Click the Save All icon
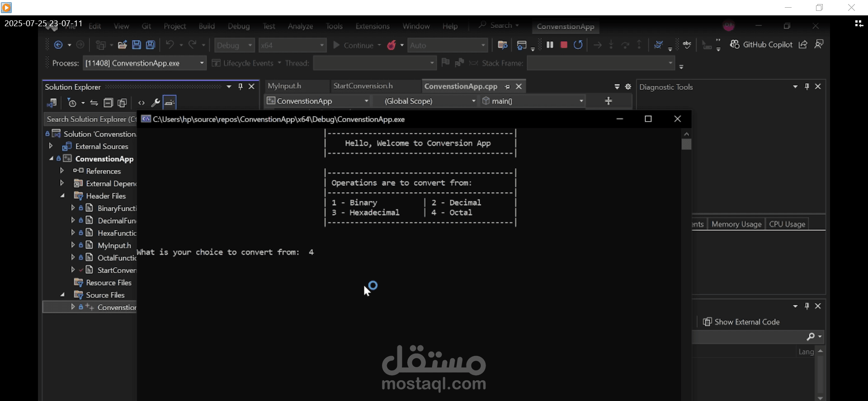Viewport: 868px width, 401px height. tap(151, 45)
